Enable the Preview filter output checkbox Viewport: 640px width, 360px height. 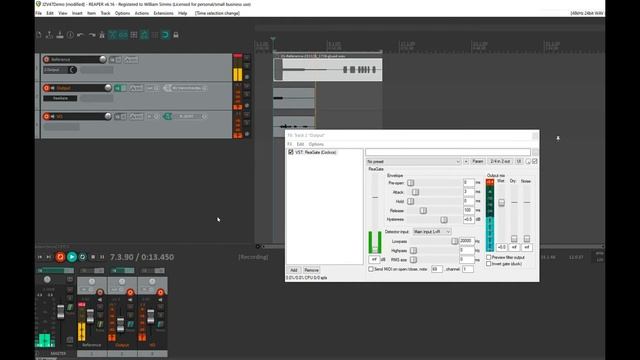point(489,258)
